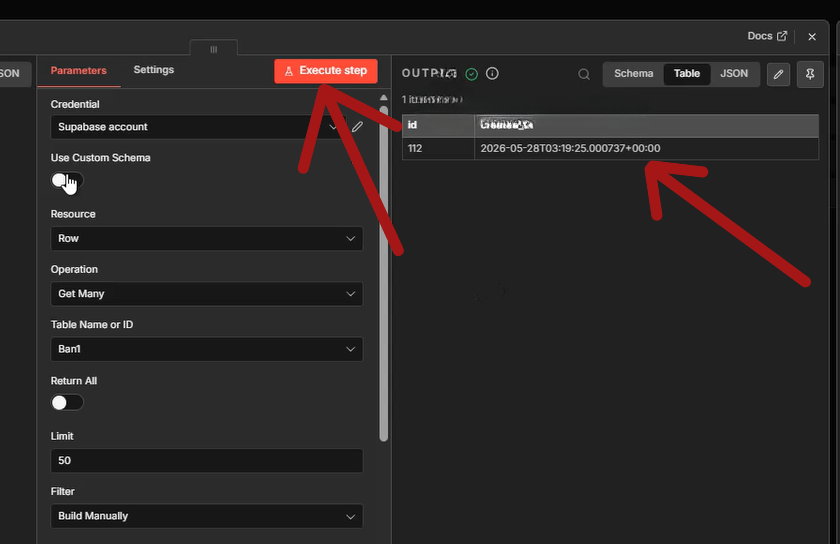840x544 pixels.
Task: Click the cell with id 112
Action: point(438,148)
